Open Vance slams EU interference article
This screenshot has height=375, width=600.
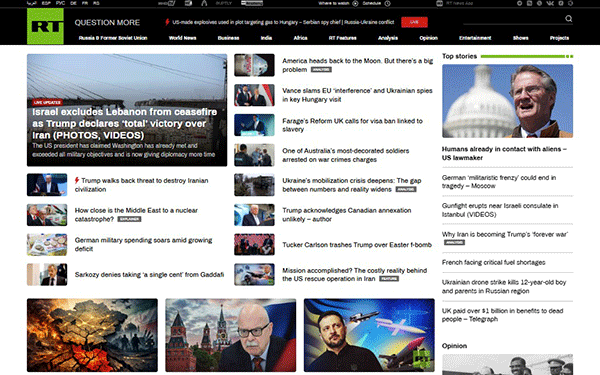pyautogui.click(x=357, y=95)
